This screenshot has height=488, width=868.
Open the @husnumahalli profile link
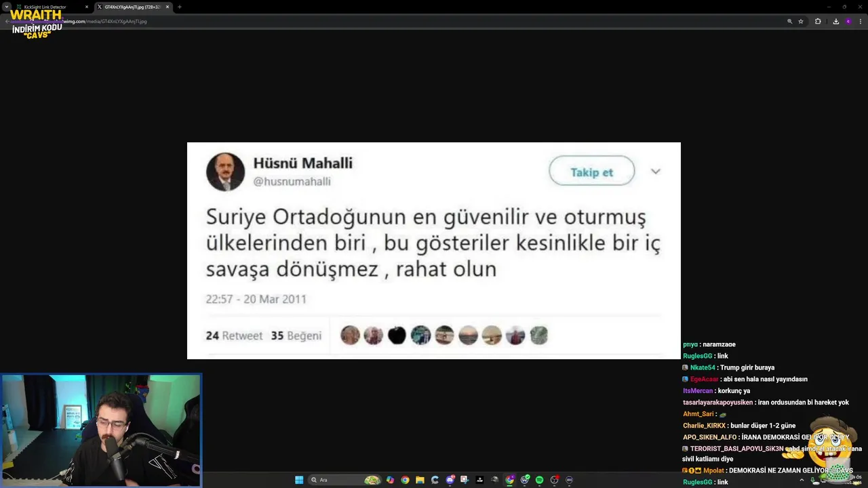pyautogui.click(x=292, y=182)
